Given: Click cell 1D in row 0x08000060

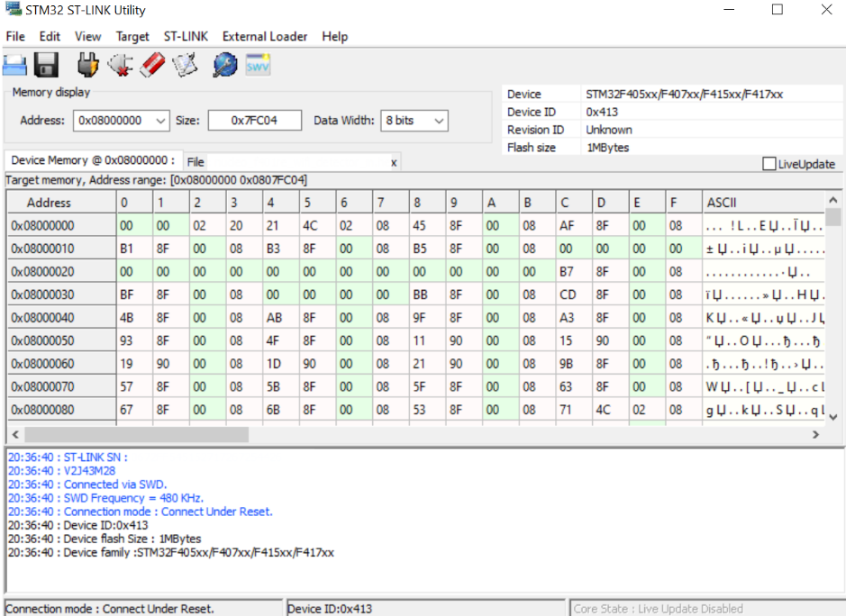Looking at the screenshot, I should point(280,364).
